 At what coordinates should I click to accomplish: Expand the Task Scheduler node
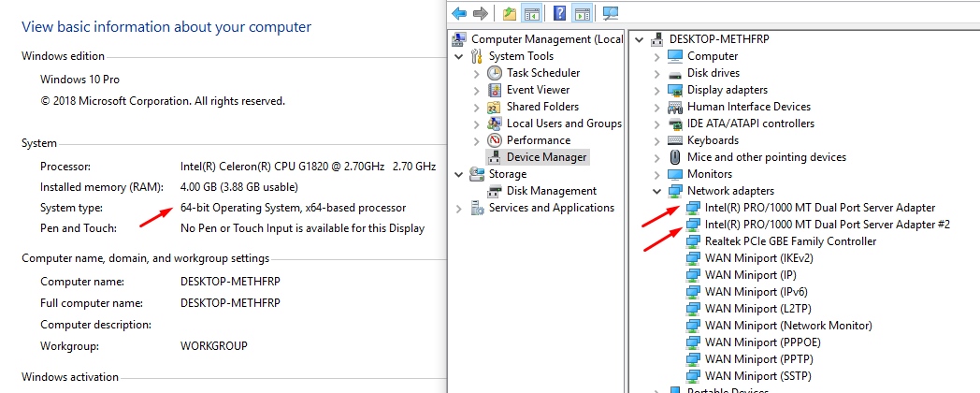477,73
